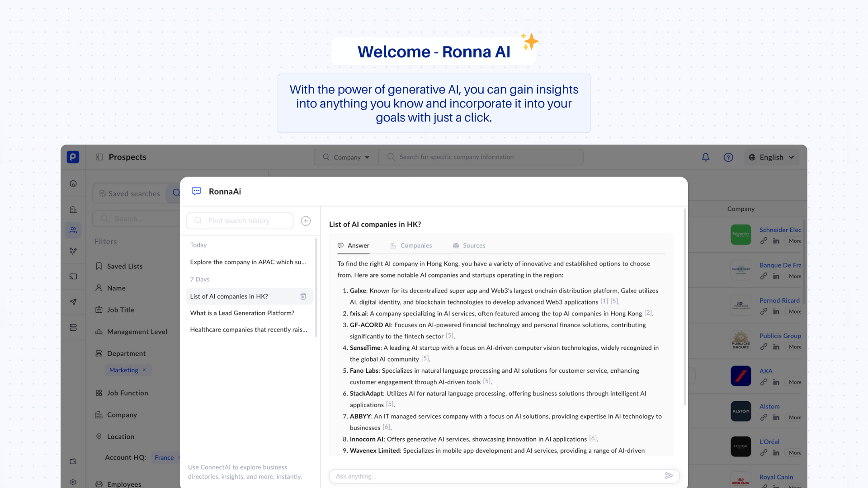Click the sidebar settings gear icon

tap(73, 482)
